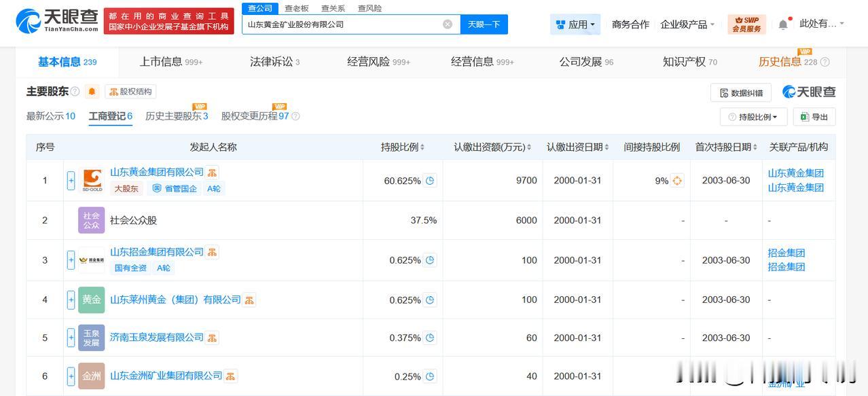Click the 天眼一下 search button
The image size is (868, 396).
click(484, 24)
